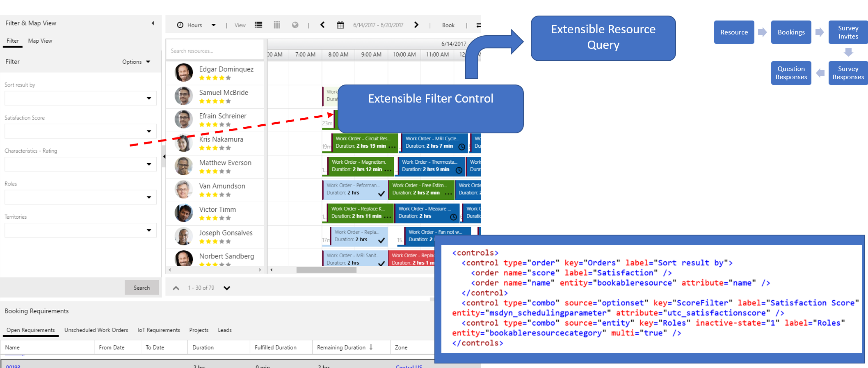Switch to the Map View tab
The width and height of the screenshot is (868, 368).
click(x=40, y=41)
